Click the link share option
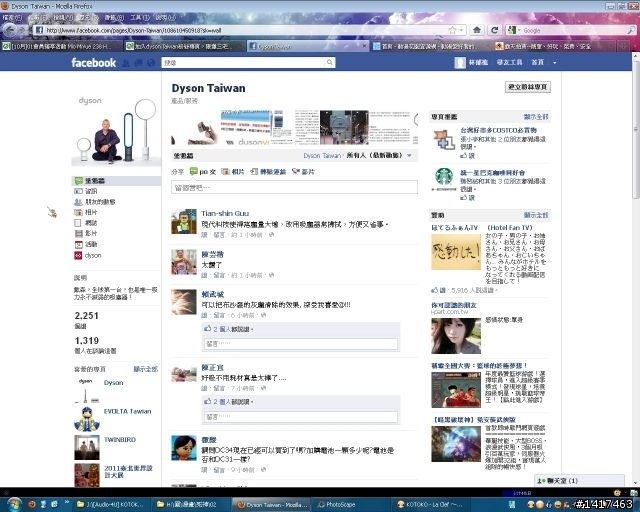Screen dimensions: 640x512 point(268,171)
